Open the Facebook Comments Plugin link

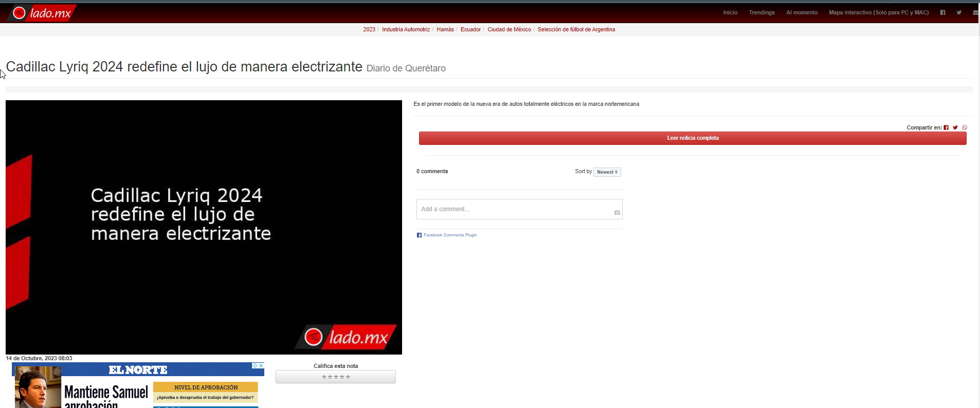(450, 235)
